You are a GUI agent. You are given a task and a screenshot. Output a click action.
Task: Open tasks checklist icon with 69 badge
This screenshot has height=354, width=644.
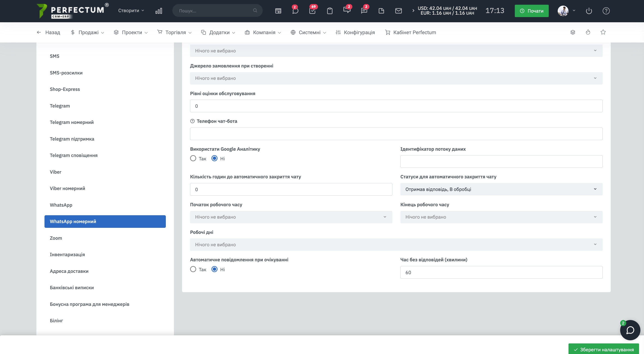(x=312, y=11)
